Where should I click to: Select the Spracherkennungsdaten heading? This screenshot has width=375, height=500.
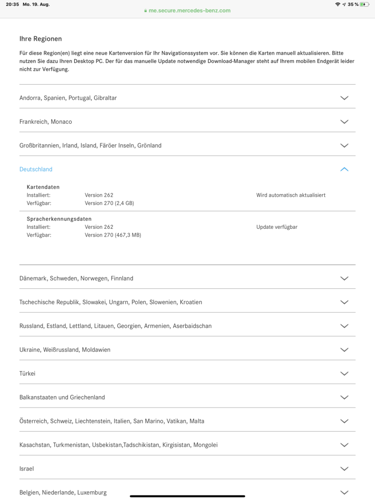click(59, 219)
